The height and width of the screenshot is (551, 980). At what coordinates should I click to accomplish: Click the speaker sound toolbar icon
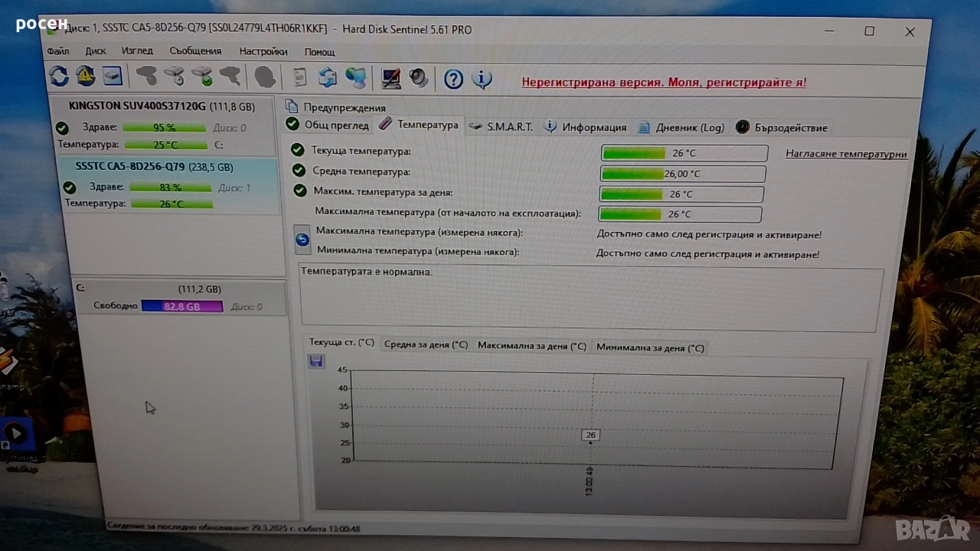[x=418, y=78]
